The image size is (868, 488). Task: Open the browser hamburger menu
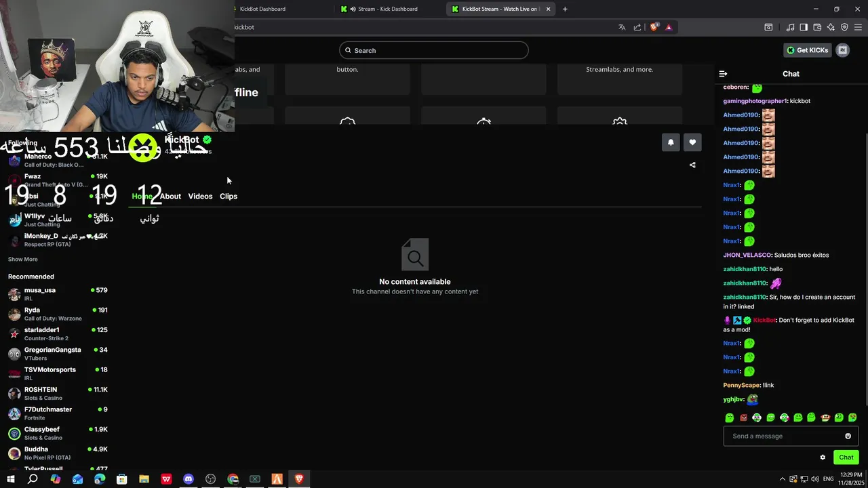coord(858,27)
